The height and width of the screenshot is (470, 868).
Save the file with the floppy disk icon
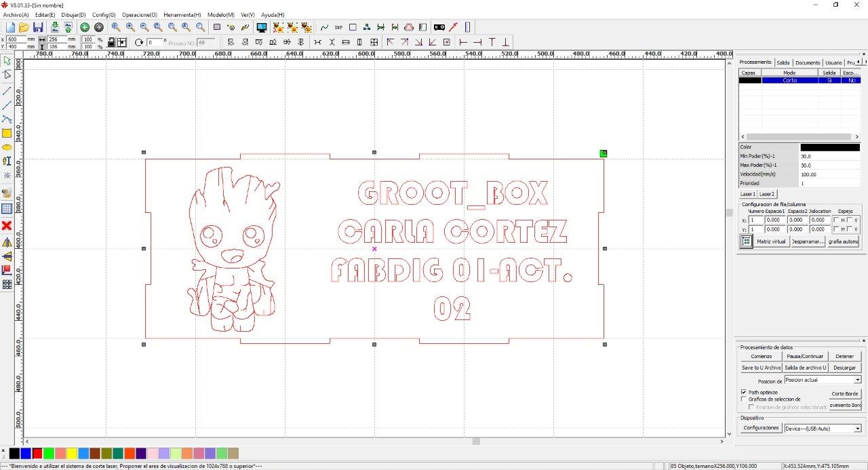[x=38, y=27]
